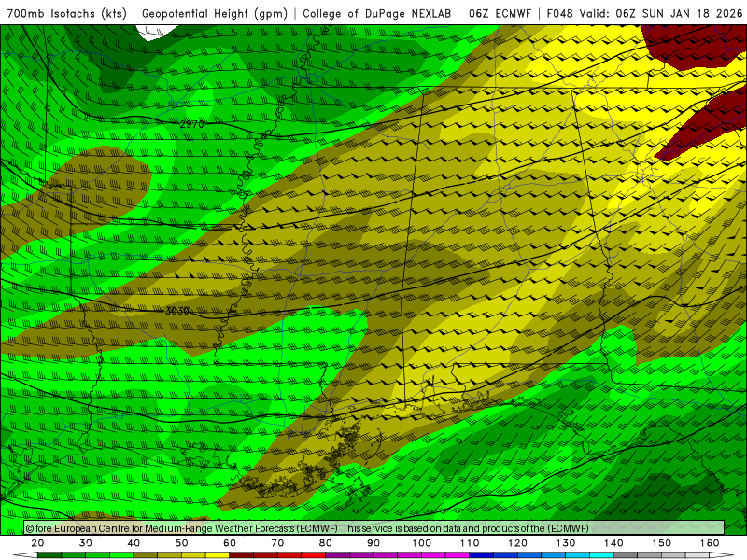The height and width of the screenshot is (560, 747).
Task: Click the 140 label on the color bar
Action: pos(614,543)
